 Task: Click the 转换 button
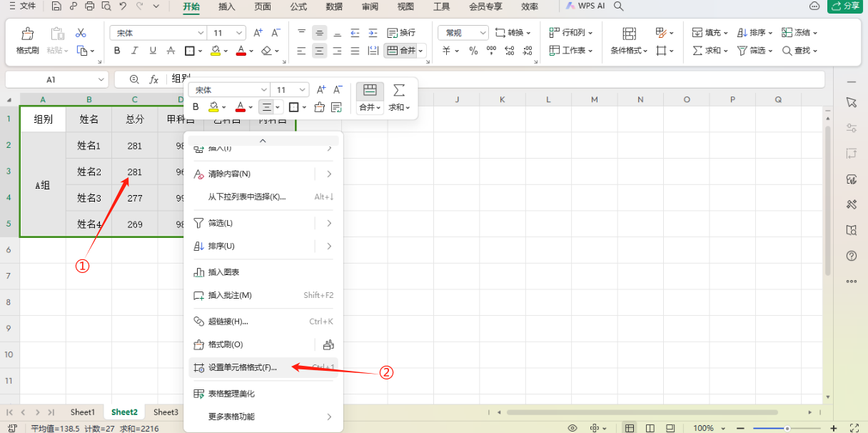click(513, 33)
